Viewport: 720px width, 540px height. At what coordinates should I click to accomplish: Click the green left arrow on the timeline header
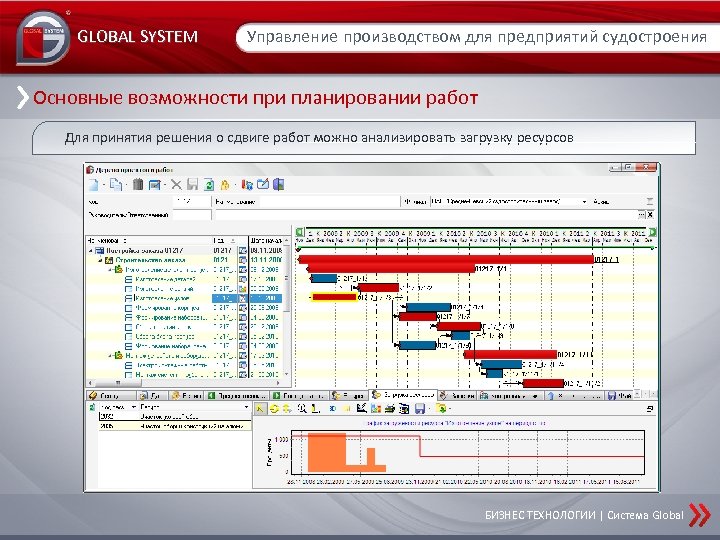299,232
